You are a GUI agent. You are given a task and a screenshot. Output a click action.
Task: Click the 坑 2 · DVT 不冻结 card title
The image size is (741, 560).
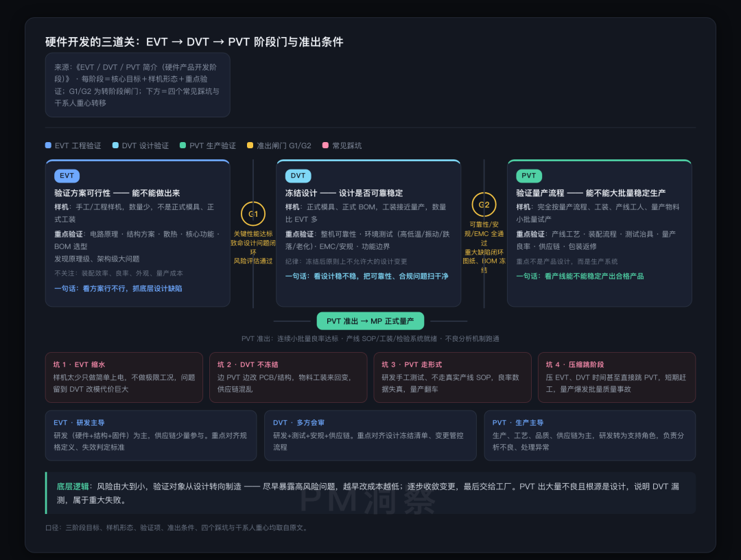[248, 364]
